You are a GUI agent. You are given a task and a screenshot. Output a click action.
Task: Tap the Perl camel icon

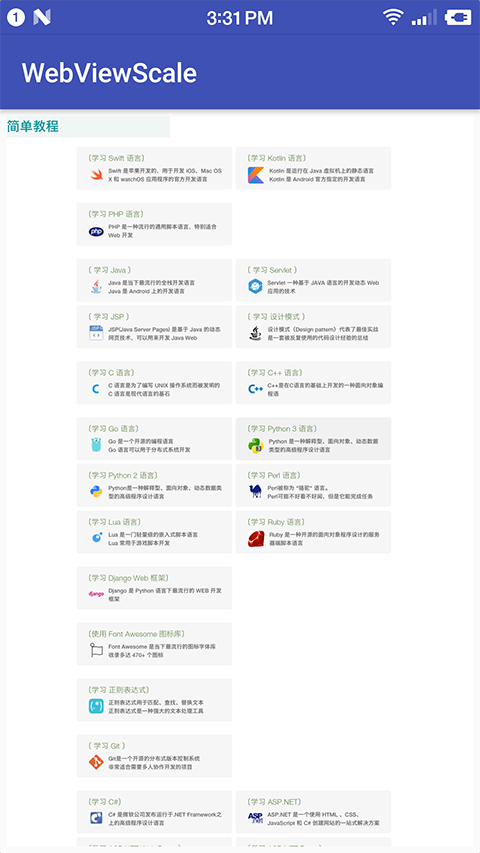256,492
